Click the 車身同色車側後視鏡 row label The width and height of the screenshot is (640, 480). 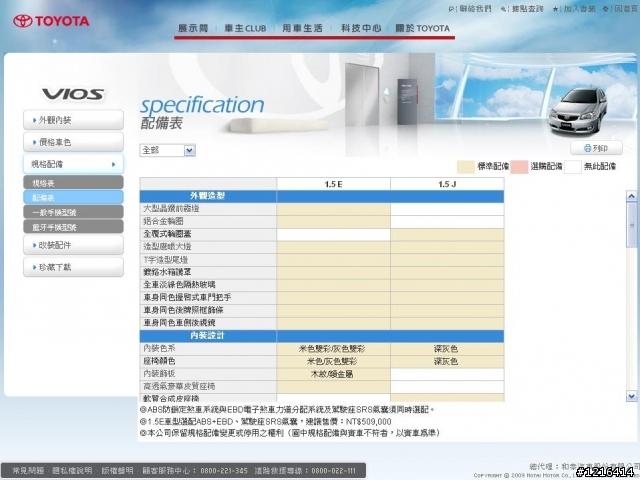click(x=179, y=323)
